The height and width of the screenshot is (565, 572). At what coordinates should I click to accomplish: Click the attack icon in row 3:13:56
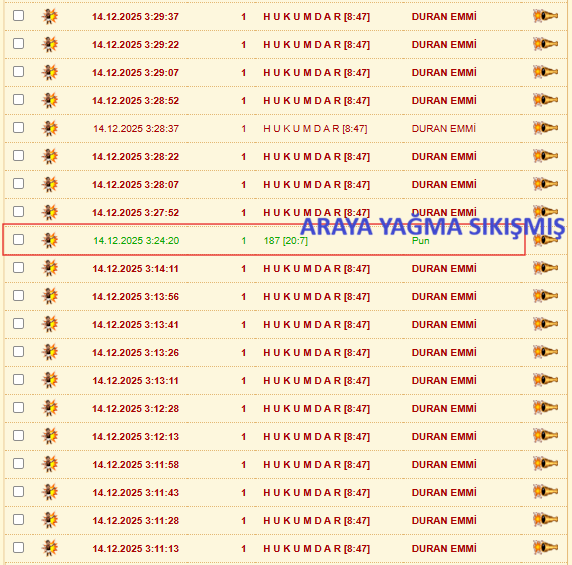click(50, 296)
